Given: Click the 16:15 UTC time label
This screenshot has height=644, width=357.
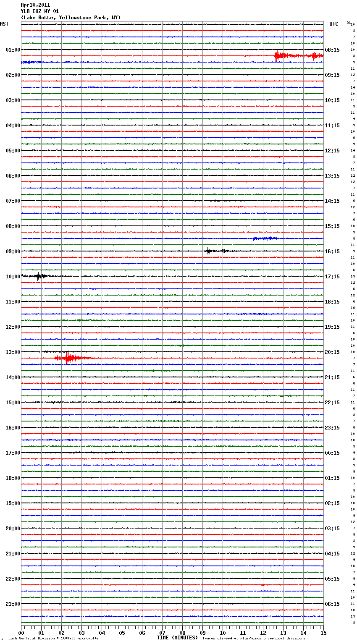Looking at the screenshot, I should [332, 251].
